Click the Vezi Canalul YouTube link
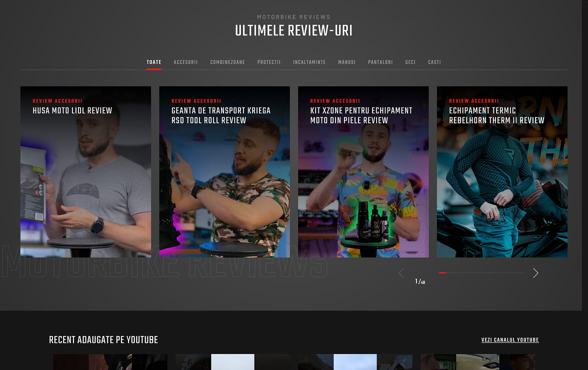This screenshot has width=588, height=370. (x=510, y=340)
